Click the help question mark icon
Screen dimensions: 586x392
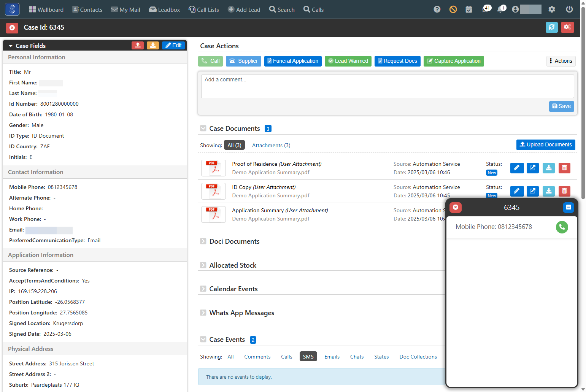pyautogui.click(x=437, y=10)
